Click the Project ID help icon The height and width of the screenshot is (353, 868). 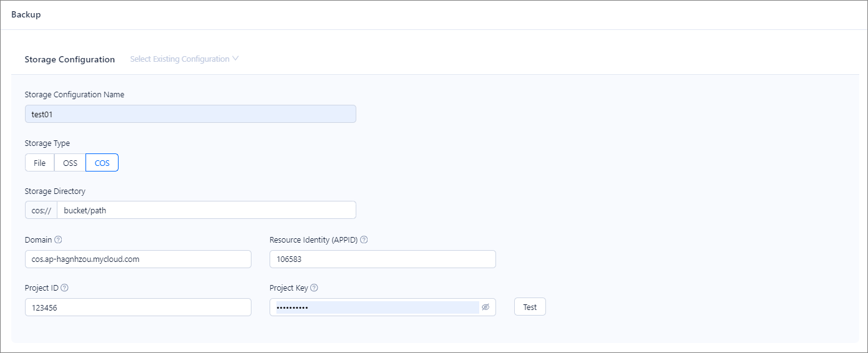pos(64,288)
